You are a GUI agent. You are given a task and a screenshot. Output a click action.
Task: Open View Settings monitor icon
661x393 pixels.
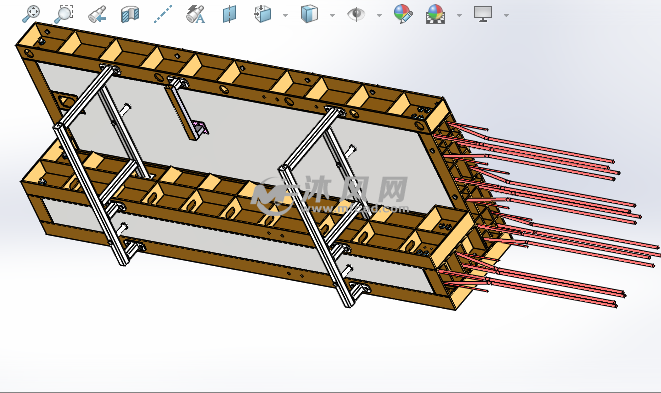pos(483,14)
